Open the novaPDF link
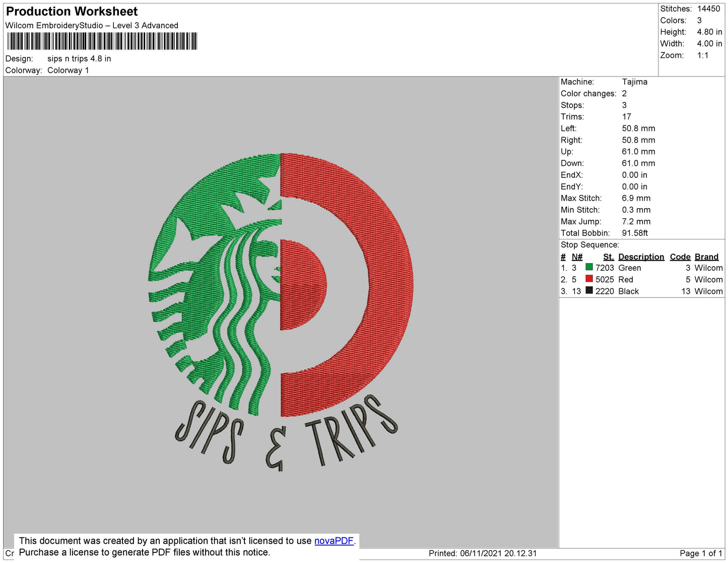Viewport: 728px width, 563px height. tap(334, 541)
